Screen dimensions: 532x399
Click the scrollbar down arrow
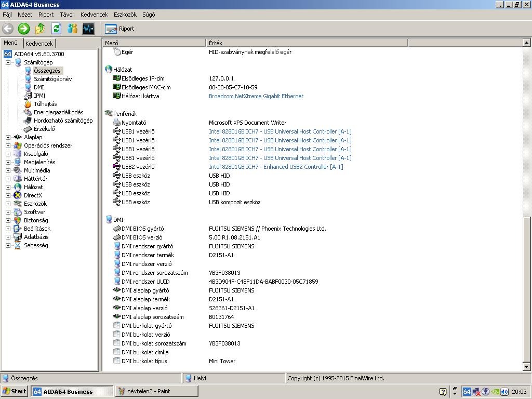526,366
